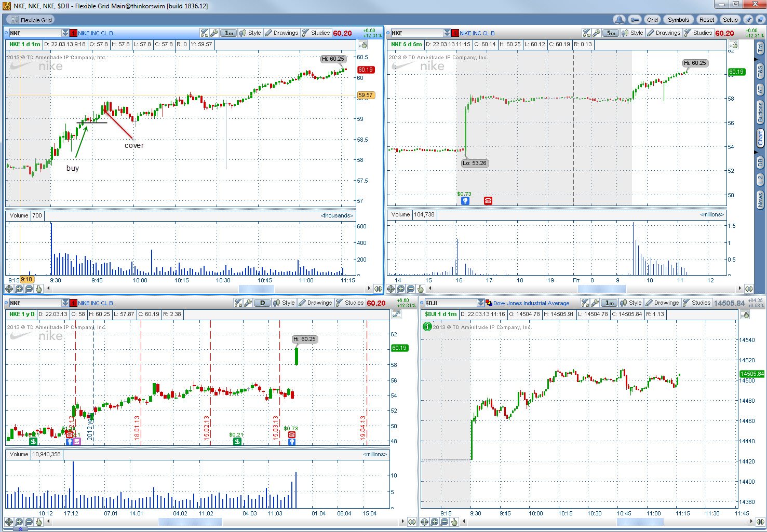
Task: Toggle the expand arrows under NKE daily chart
Action: point(412,522)
